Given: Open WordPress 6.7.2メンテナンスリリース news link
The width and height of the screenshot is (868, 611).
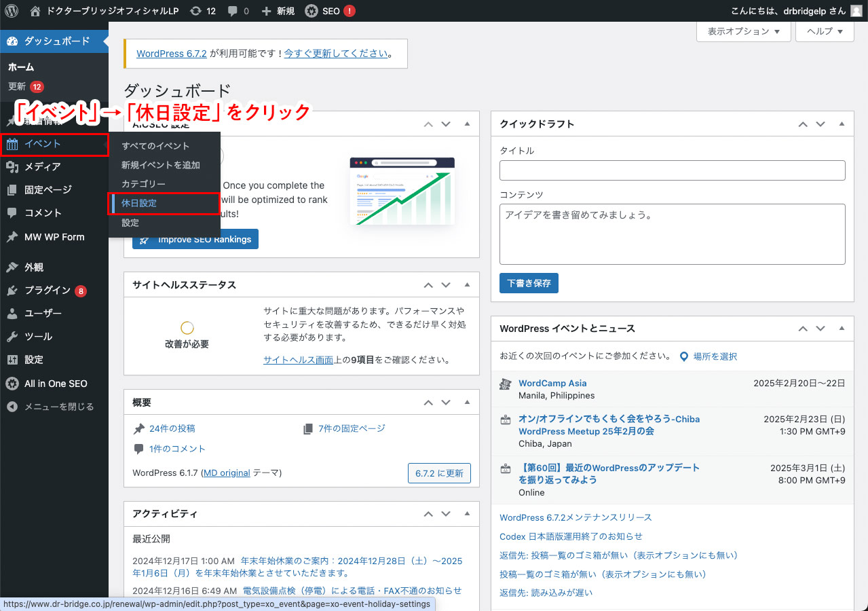Looking at the screenshot, I should (575, 517).
